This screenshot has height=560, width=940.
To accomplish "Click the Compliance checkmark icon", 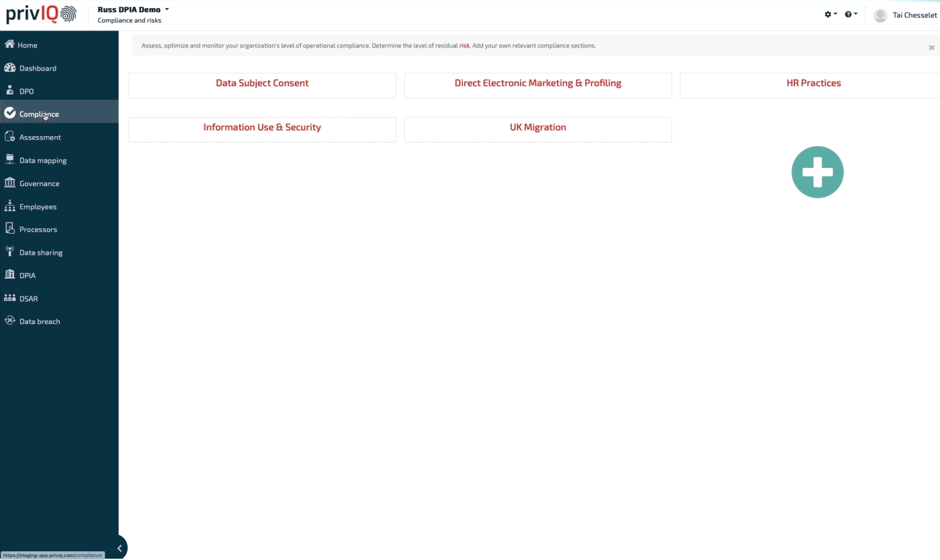I will pyautogui.click(x=10, y=113).
